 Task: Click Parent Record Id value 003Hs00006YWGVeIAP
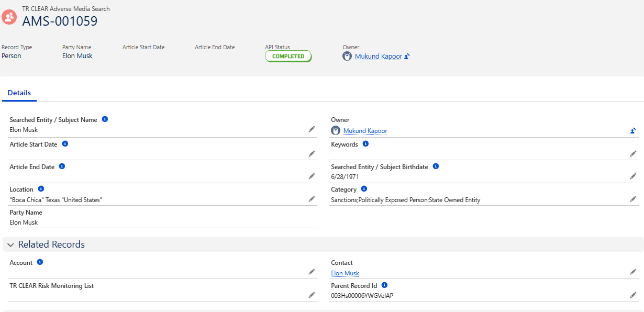[x=362, y=296]
